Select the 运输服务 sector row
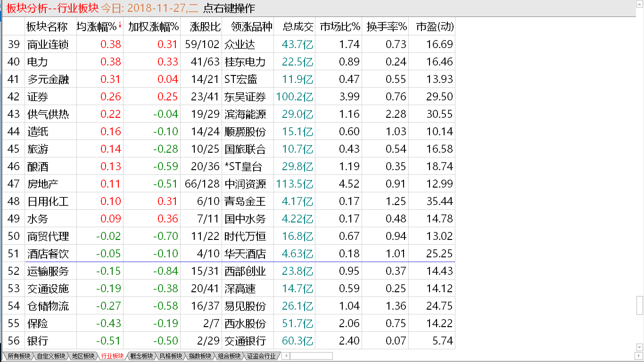 click(x=228, y=271)
